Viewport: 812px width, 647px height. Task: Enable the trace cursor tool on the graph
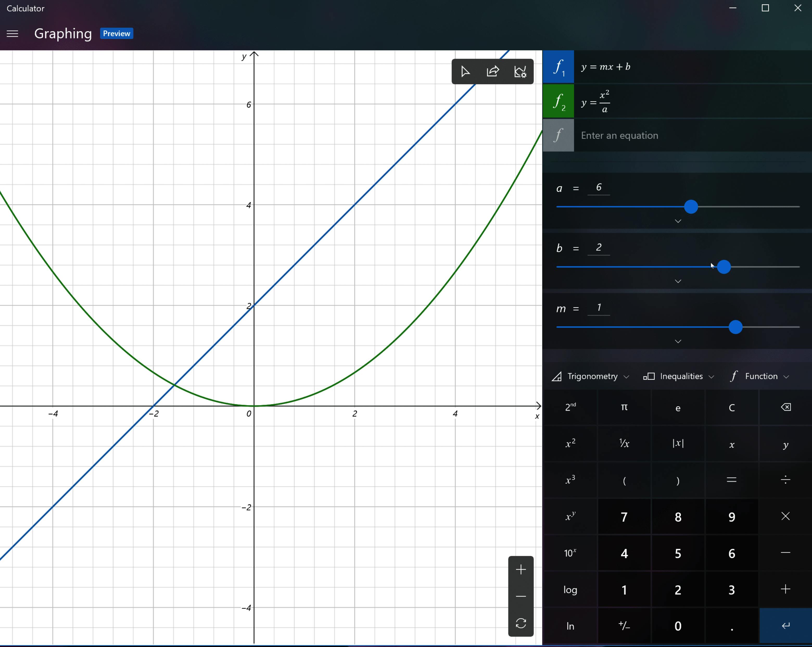pos(465,72)
